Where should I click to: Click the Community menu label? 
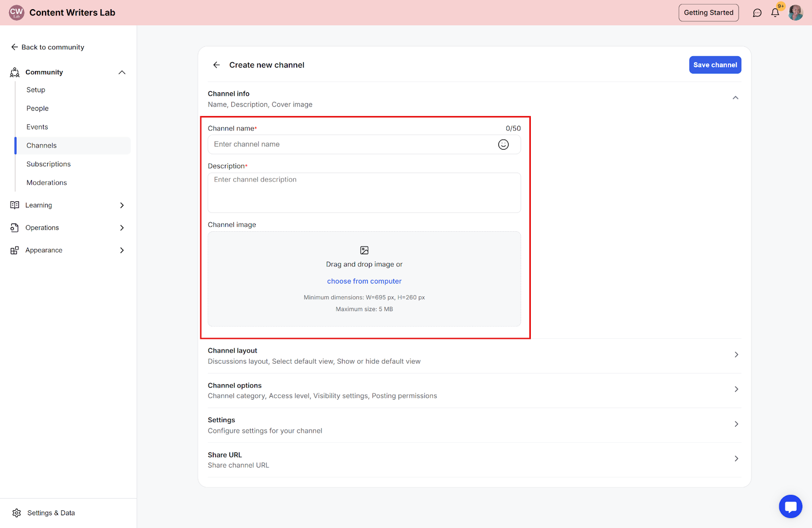tap(44, 73)
